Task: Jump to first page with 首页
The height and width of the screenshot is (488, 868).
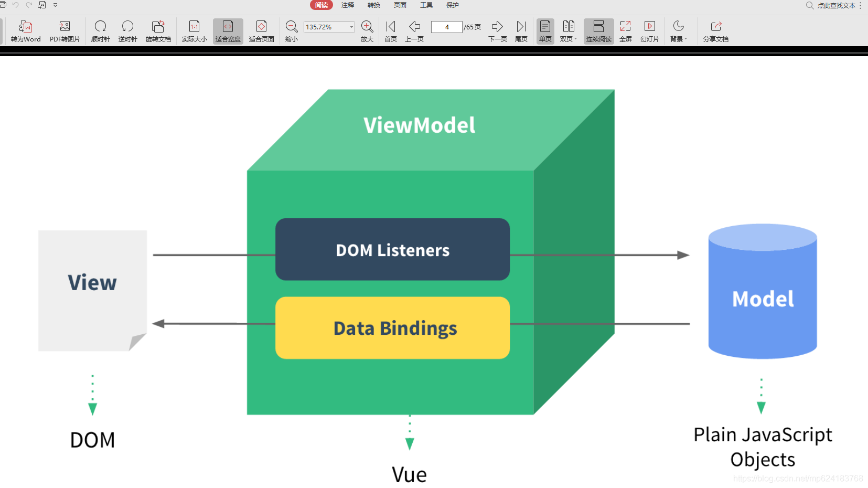Action: click(391, 31)
